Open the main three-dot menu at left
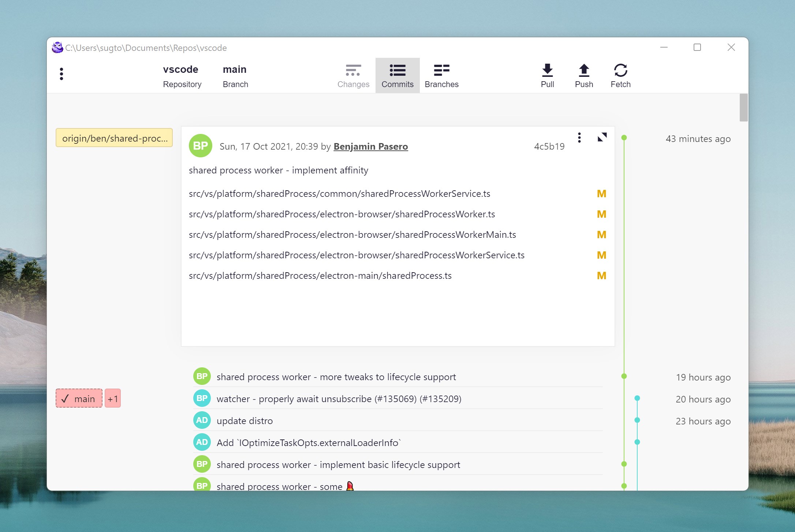Viewport: 795px width, 532px height. 61,74
